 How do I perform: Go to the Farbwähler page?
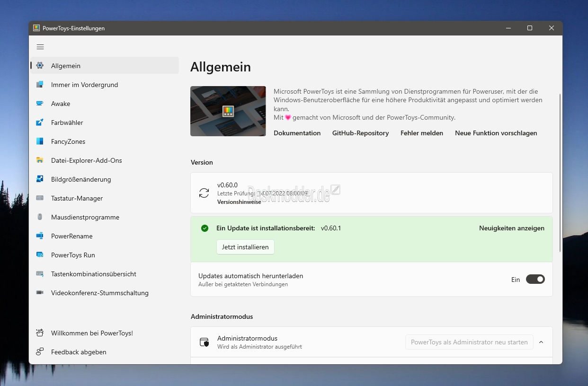[105, 123]
